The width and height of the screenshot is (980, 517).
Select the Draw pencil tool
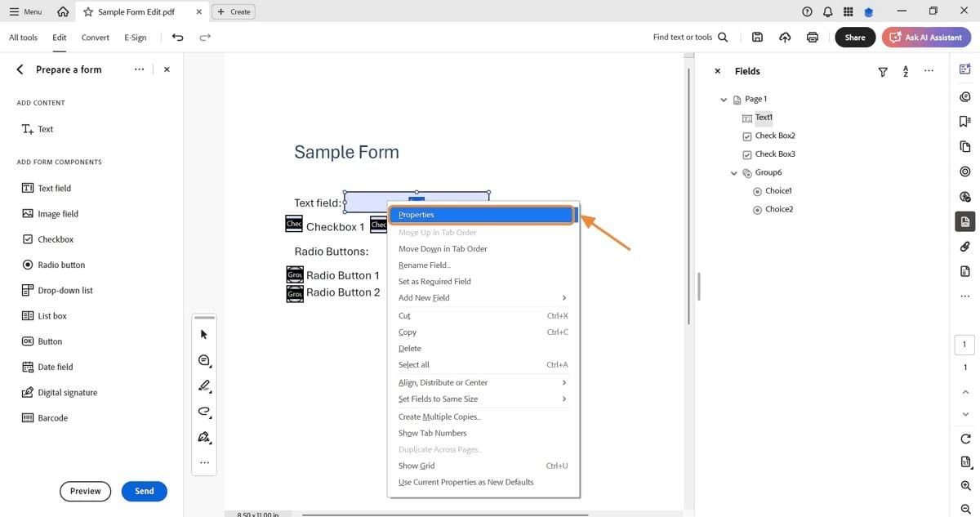click(x=204, y=386)
